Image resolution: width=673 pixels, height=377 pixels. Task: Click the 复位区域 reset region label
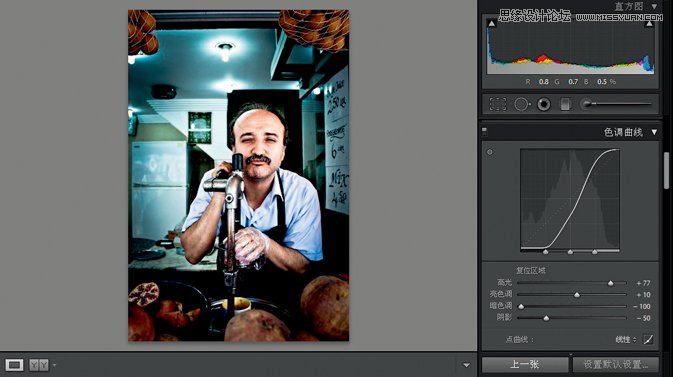531,271
